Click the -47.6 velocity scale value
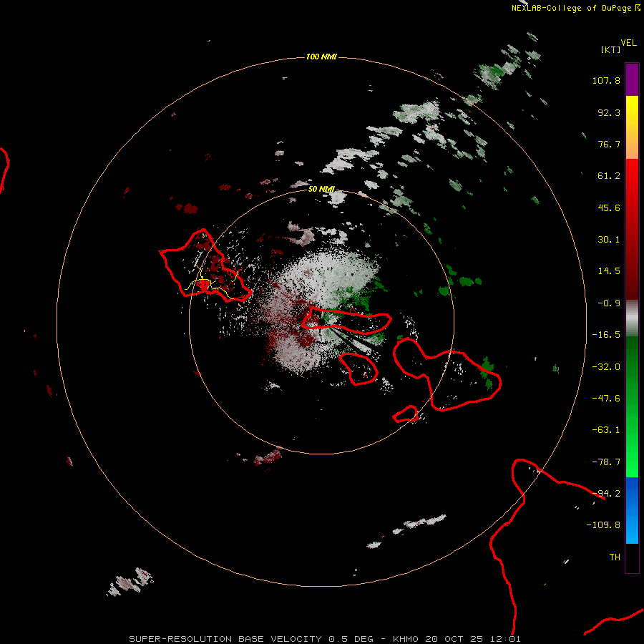Screen dimensions: 644x644 click(606, 399)
